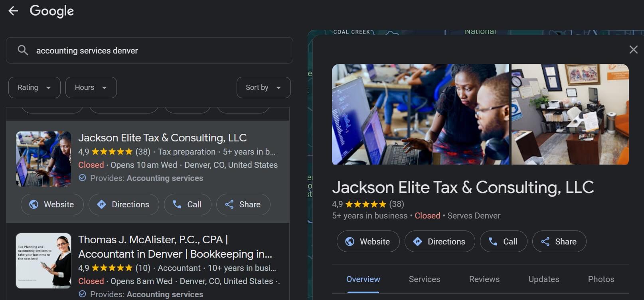
Task: Switch to the Reviews tab
Action: point(484,279)
